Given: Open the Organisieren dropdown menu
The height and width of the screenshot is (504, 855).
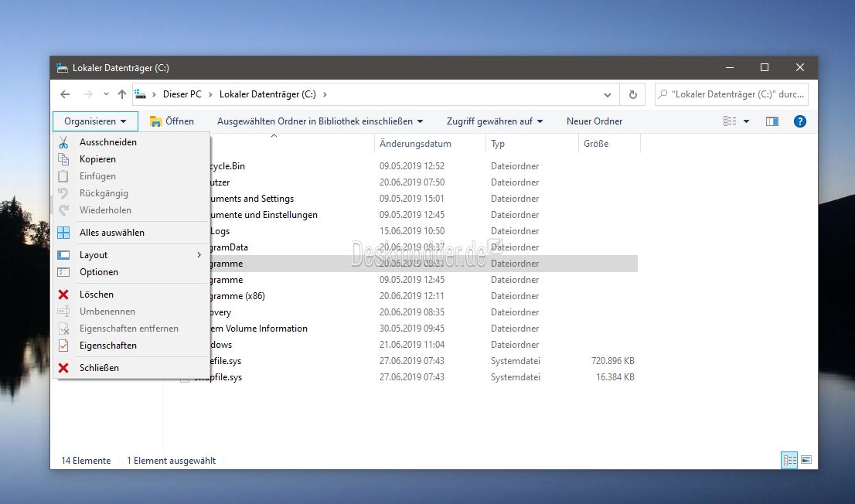Looking at the screenshot, I should tap(95, 121).
